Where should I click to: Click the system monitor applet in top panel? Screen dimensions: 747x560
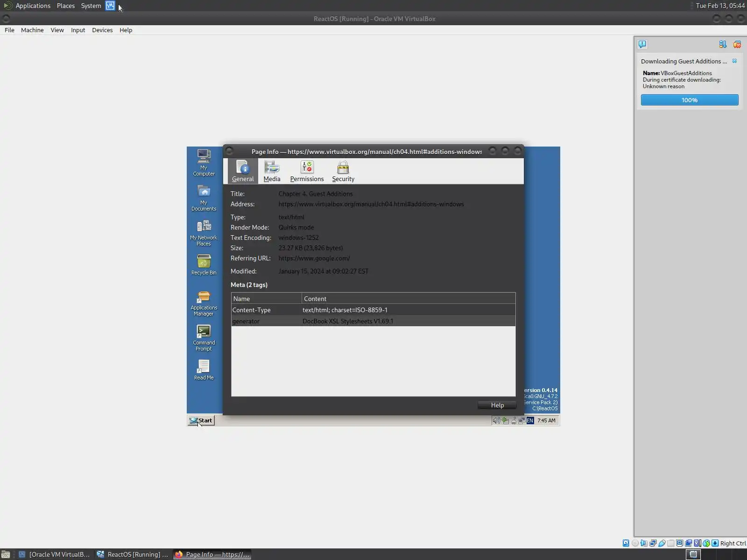tap(110, 6)
